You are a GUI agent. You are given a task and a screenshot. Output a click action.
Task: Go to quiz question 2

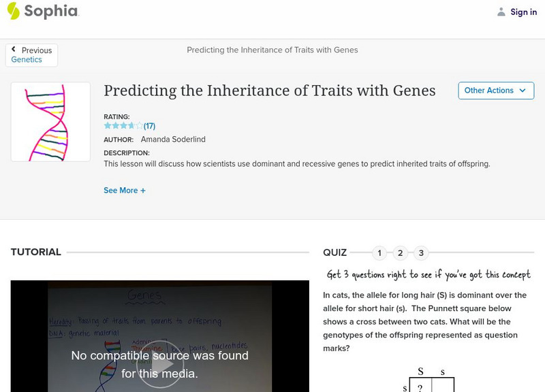tap(401, 253)
